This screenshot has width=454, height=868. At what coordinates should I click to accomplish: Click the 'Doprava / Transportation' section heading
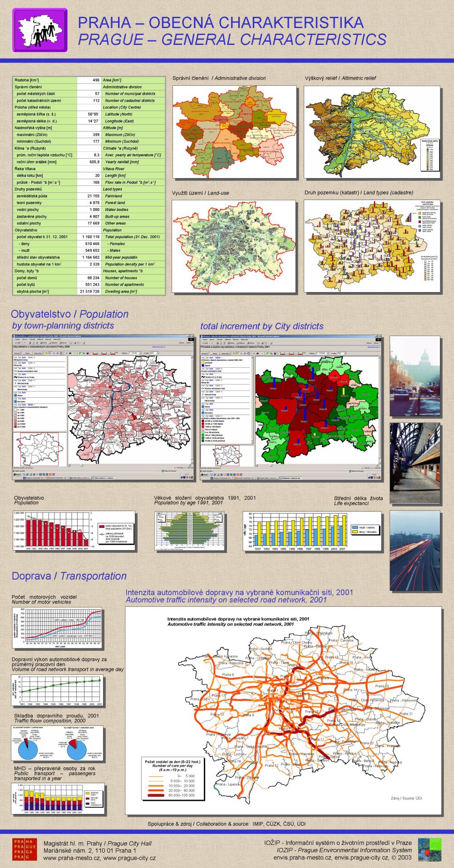click(x=69, y=576)
